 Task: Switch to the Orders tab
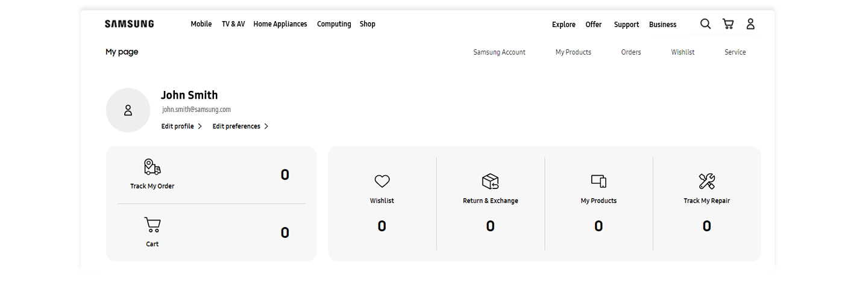tap(631, 52)
